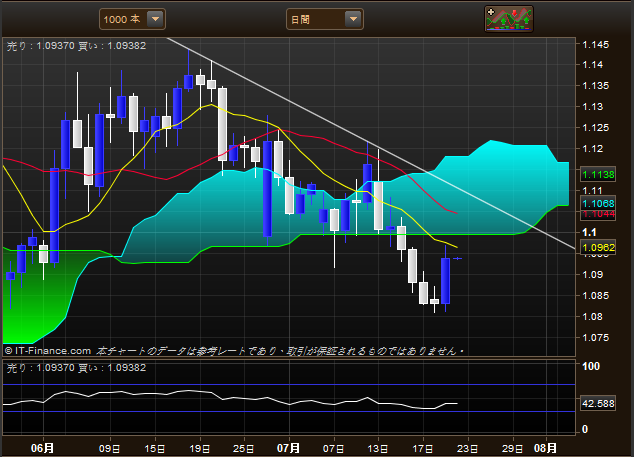The width and height of the screenshot is (634, 457).
Task: Click the yellow 1.0962 price label
Action: pyautogui.click(x=598, y=247)
